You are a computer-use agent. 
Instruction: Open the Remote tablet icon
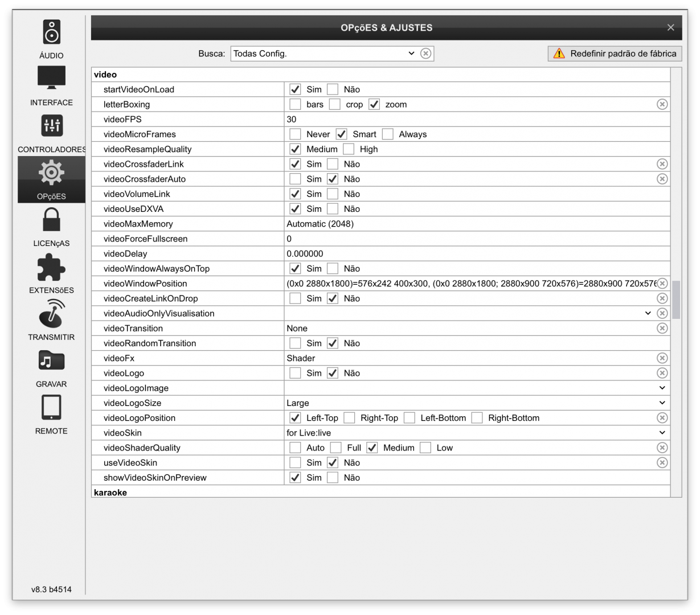[51, 408]
